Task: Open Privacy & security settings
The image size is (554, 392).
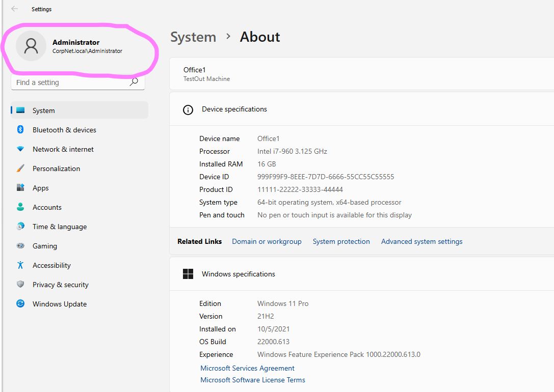Action: tap(80, 285)
